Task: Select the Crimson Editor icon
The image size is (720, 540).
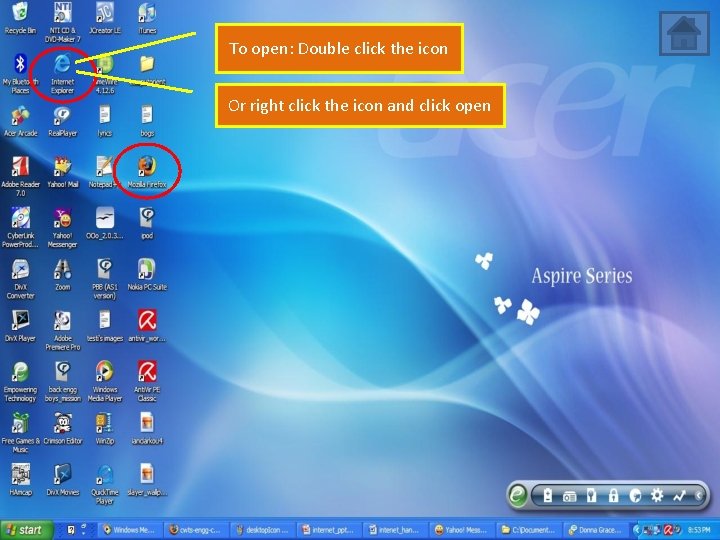Action: point(62,429)
